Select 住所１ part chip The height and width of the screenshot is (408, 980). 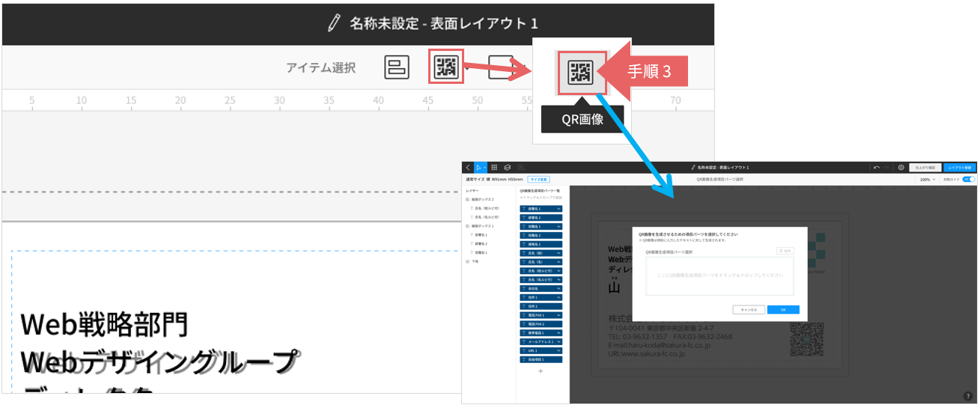pos(541,297)
